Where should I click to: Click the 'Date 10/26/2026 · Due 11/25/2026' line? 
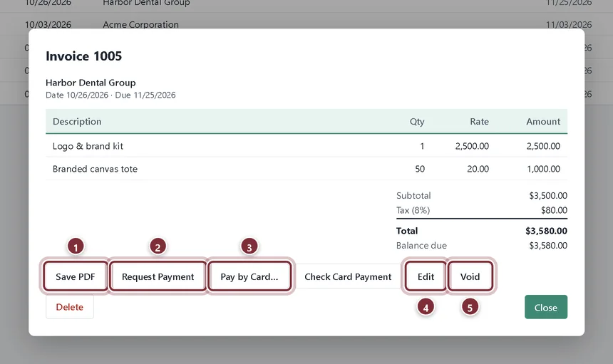coord(110,95)
